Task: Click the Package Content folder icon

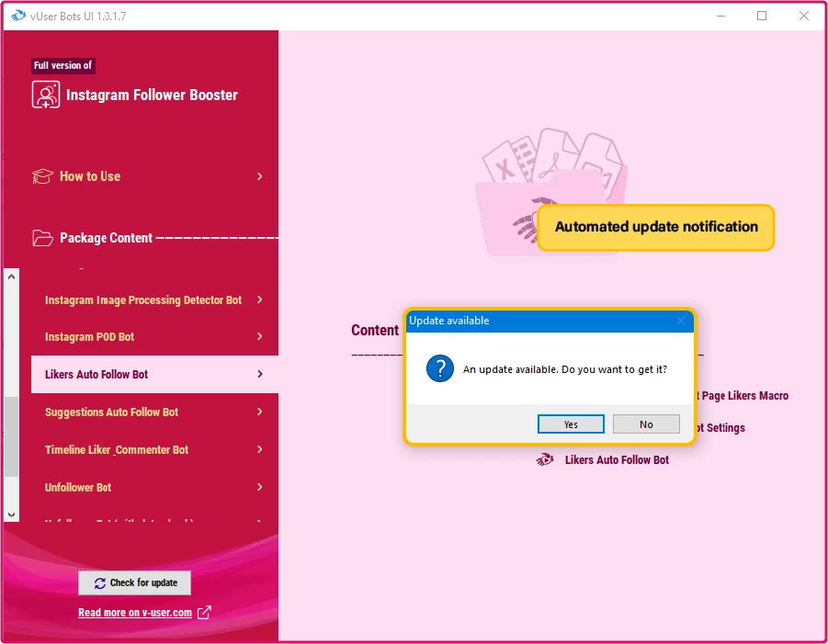Action: pos(42,238)
